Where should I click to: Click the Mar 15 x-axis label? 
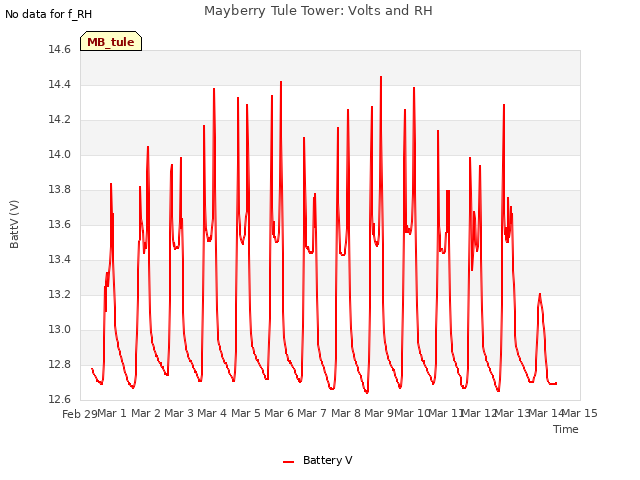click(x=580, y=413)
